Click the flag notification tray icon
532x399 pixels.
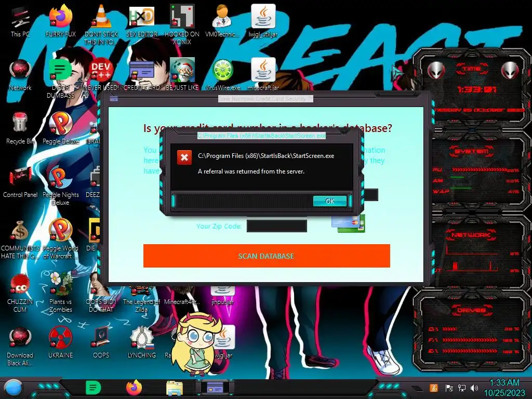pos(449,388)
